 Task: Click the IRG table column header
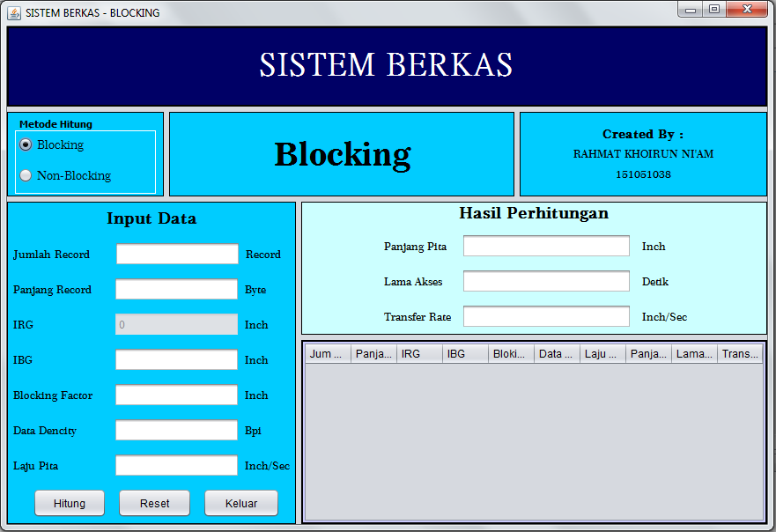click(x=419, y=354)
